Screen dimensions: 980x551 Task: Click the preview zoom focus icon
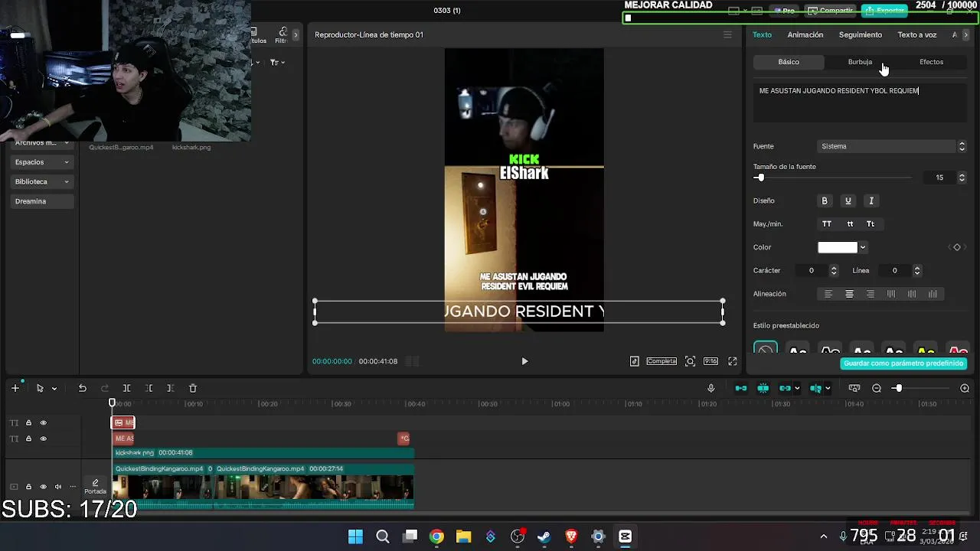(690, 361)
